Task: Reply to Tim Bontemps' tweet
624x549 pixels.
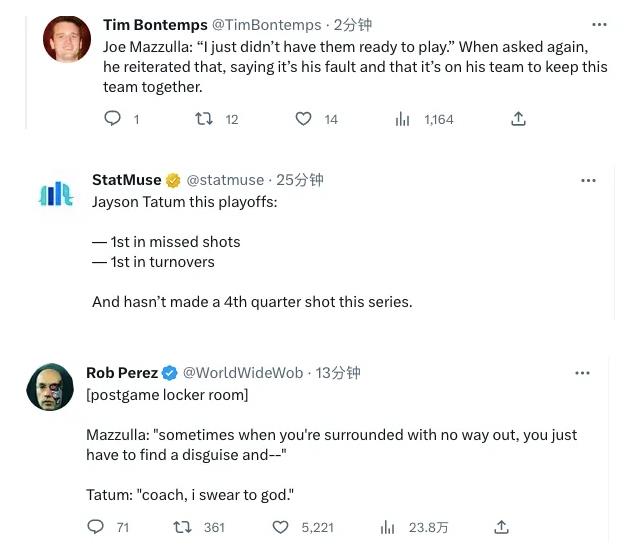Action: 113,119
